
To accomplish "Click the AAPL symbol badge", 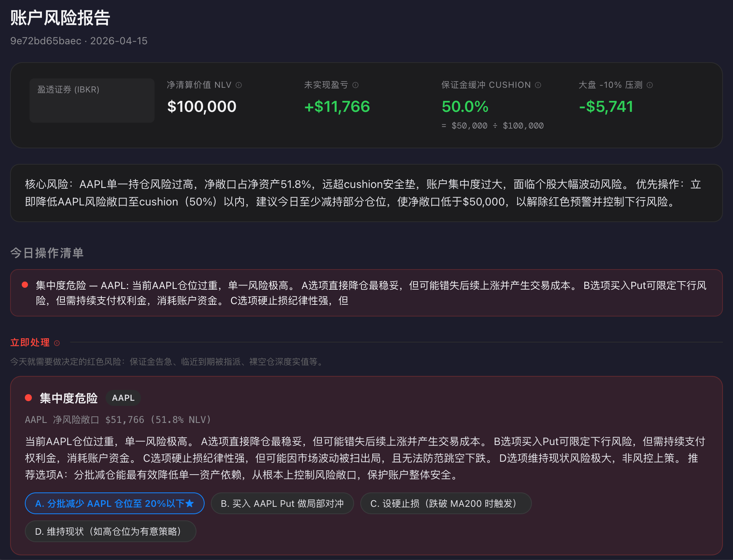I will click(x=123, y=398).
